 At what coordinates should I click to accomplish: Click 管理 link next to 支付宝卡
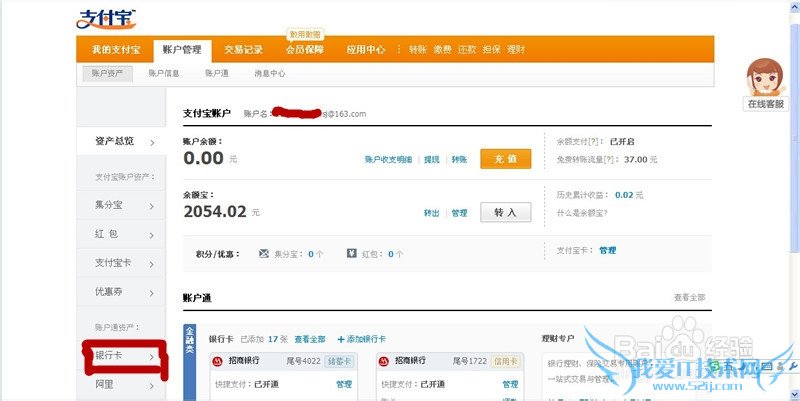pyautogui.click(x=608, y=250)
